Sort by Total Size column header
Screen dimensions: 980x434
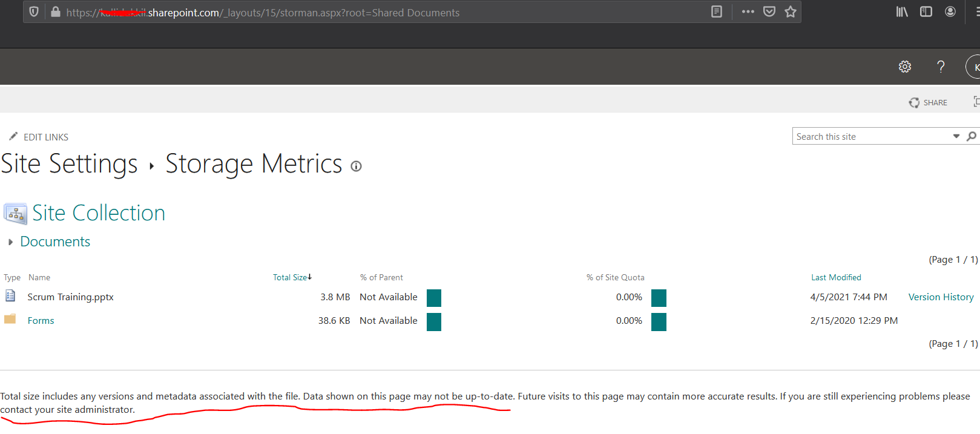click(292, 277)
